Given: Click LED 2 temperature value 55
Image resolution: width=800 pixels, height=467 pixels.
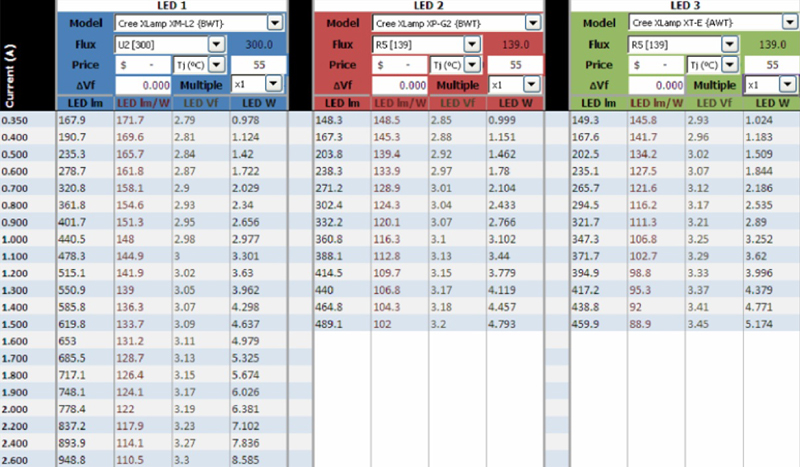Looking at the screenshot, I should tap(515, 65).
